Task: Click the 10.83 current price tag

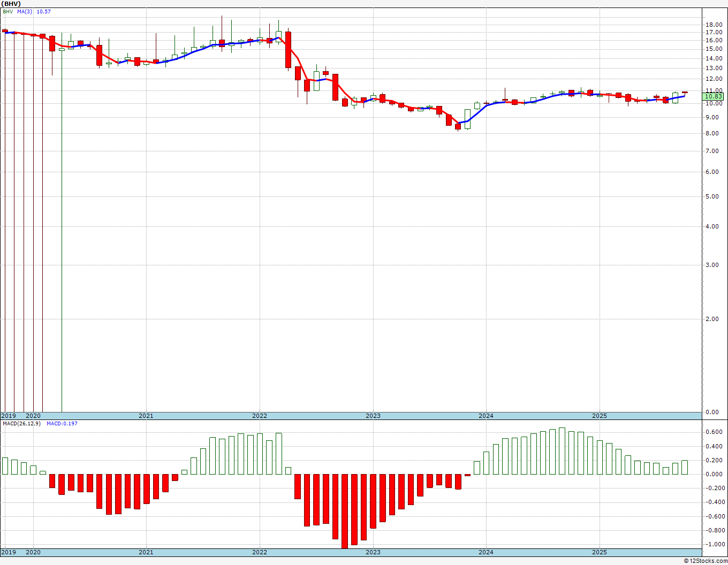Action: pyautogui.click(x=713, y=96)
